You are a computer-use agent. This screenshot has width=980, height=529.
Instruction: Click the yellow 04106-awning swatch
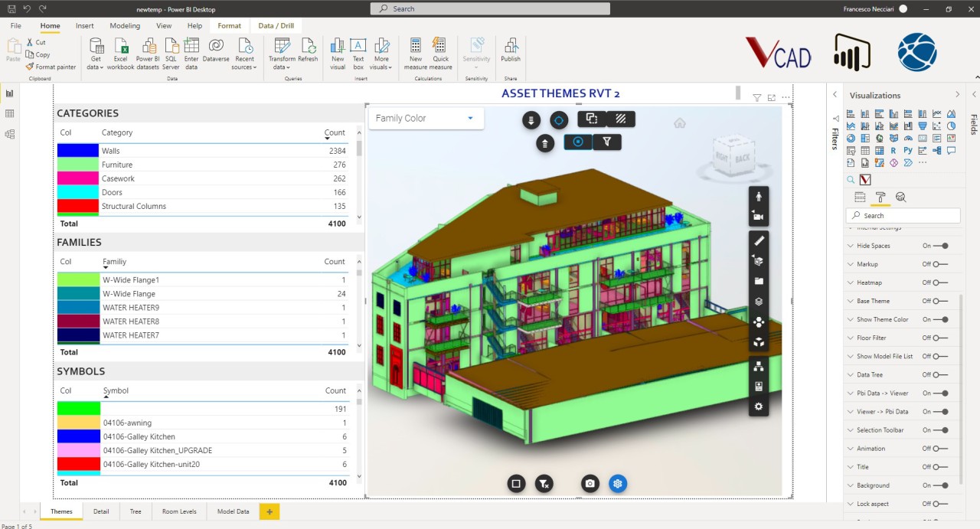(x=78, y=423)
